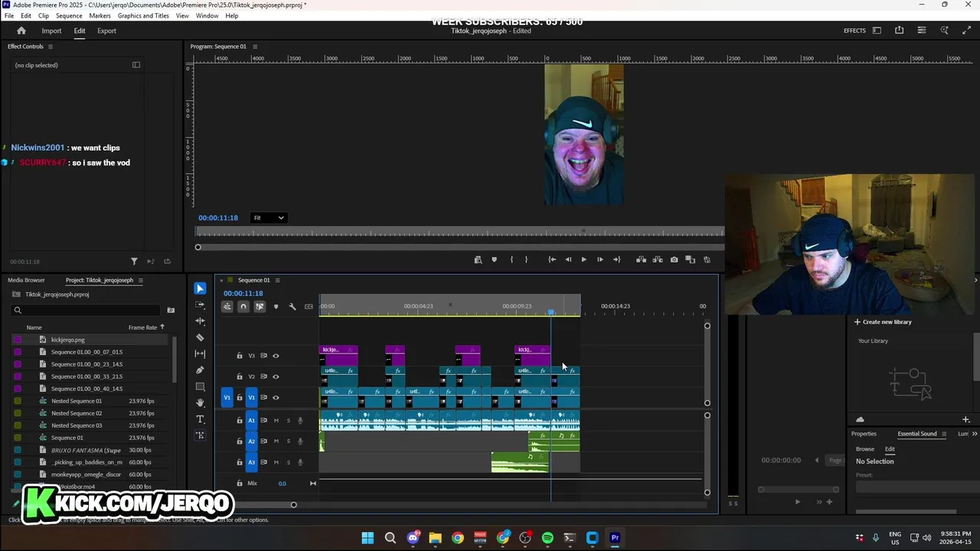Toggle V2 track visibility eye
980x551 pixels.
click(276, 377)
